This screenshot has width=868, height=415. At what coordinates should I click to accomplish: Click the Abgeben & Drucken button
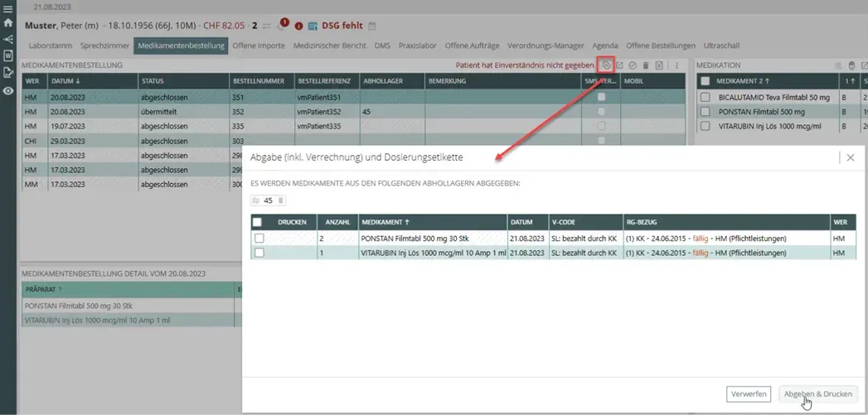(818, 394)
